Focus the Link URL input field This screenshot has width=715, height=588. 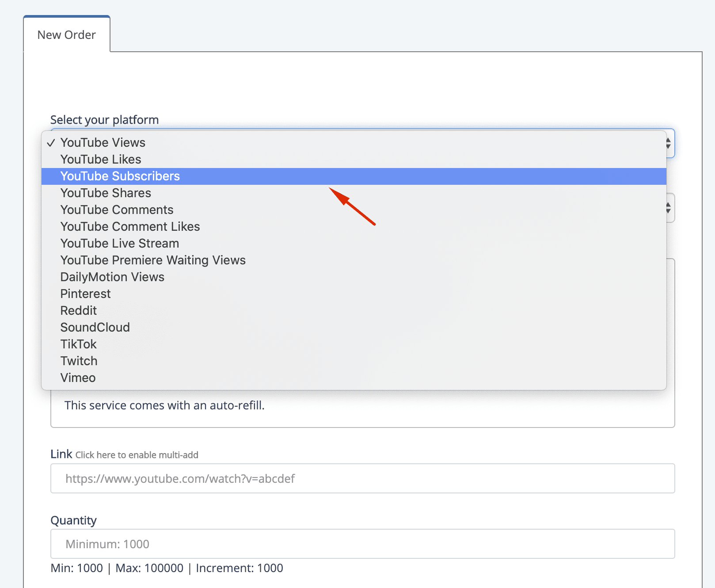coord(363,478)
